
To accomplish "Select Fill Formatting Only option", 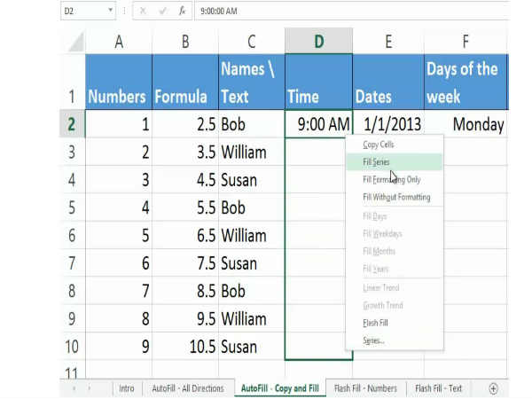I will [x=390, y=179].
